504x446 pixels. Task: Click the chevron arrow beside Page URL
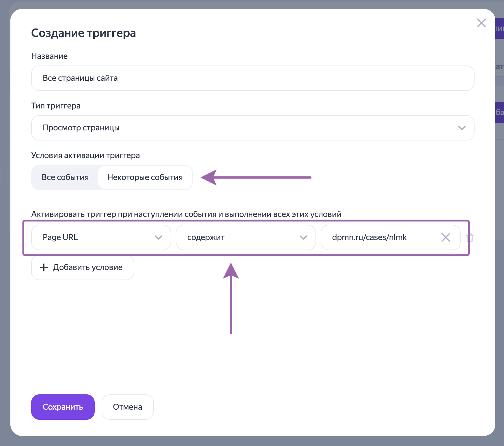[158, 237]
